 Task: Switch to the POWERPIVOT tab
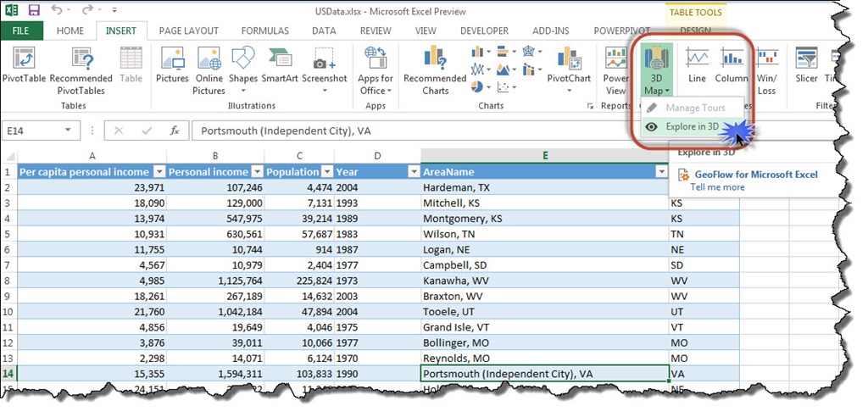(x=621, y=31)
